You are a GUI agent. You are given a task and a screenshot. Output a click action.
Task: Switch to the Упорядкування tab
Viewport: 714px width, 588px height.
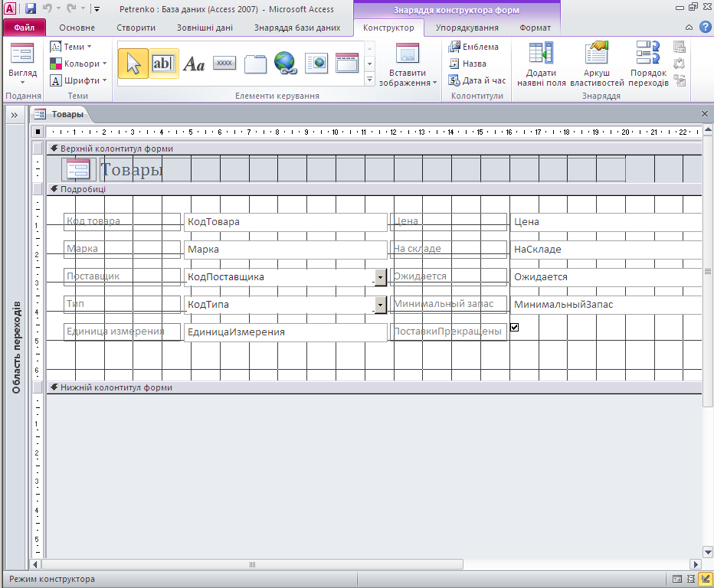point(467,28)
